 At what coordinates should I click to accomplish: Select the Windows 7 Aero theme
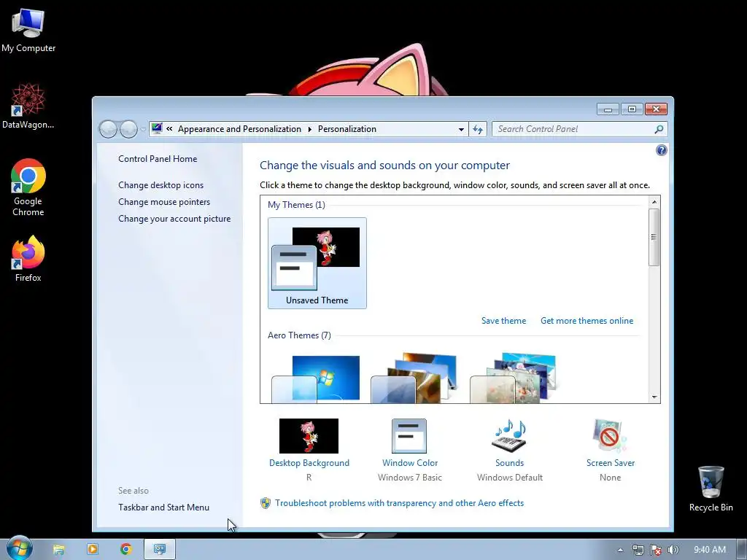[316, 378]
